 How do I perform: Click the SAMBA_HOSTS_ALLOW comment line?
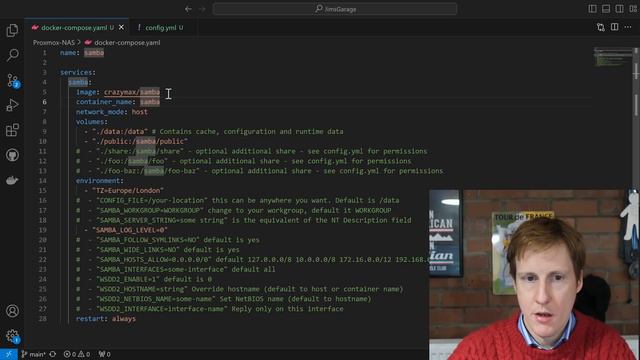252,260
